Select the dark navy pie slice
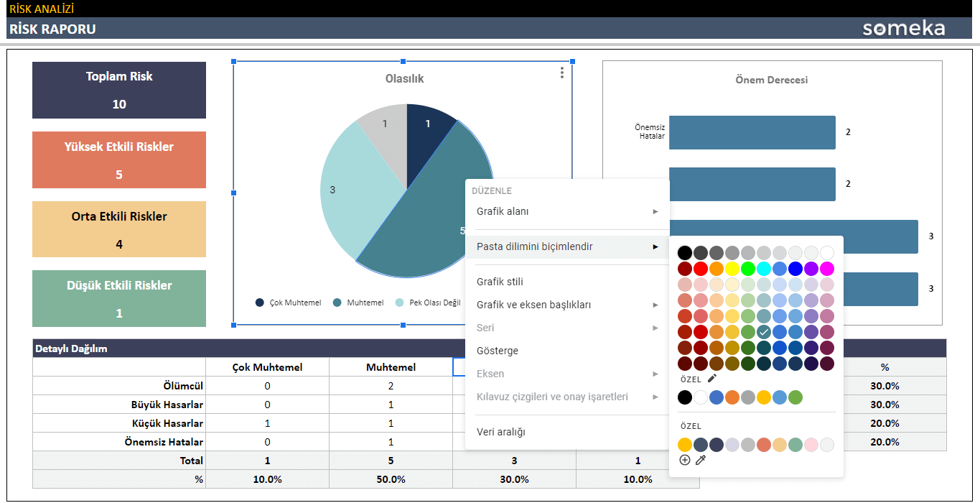This screenshot has height=503, width=980. (x=427, y=140)
